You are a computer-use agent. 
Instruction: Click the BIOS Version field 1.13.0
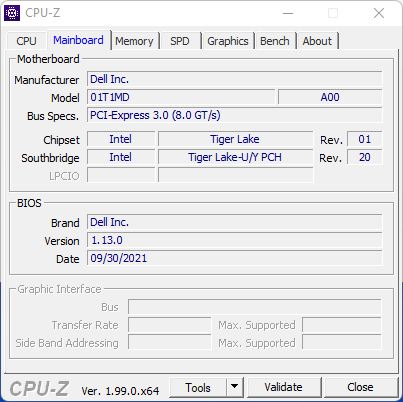[x=235, y=240]
